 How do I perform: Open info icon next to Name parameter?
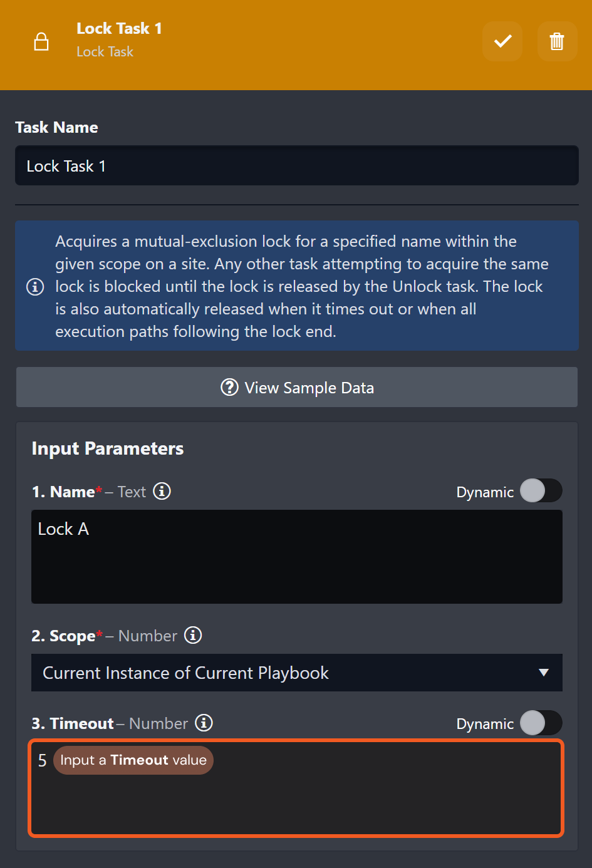tap(162, 491)
